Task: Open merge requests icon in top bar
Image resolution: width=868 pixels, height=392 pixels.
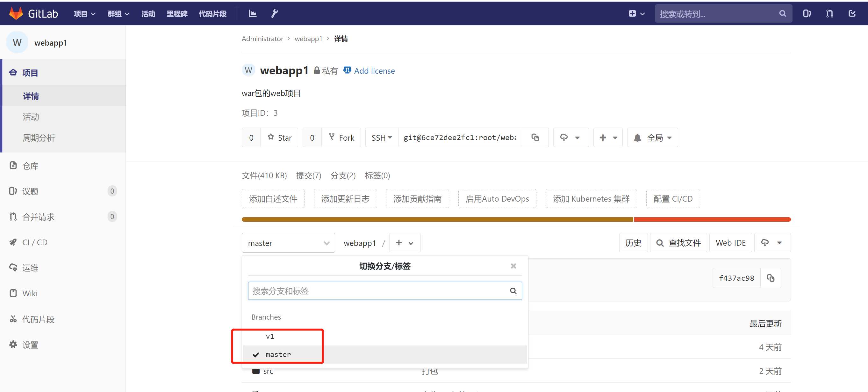Action: (x=829, y=13)
